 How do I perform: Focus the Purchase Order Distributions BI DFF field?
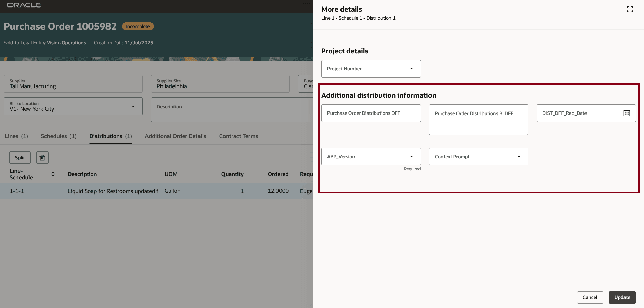coord(478,120)
